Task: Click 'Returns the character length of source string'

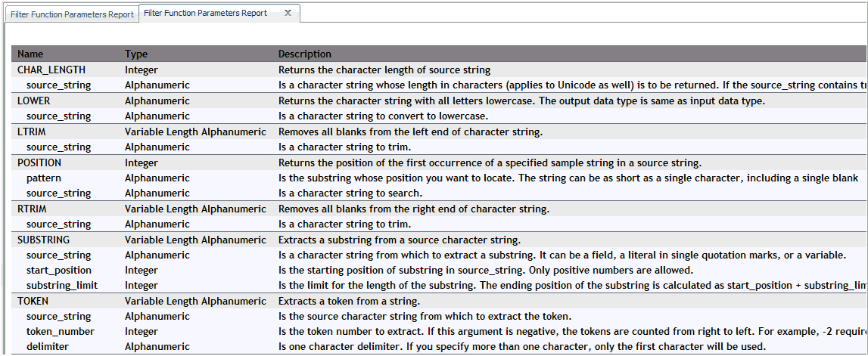Action: (x=384, y=70)
